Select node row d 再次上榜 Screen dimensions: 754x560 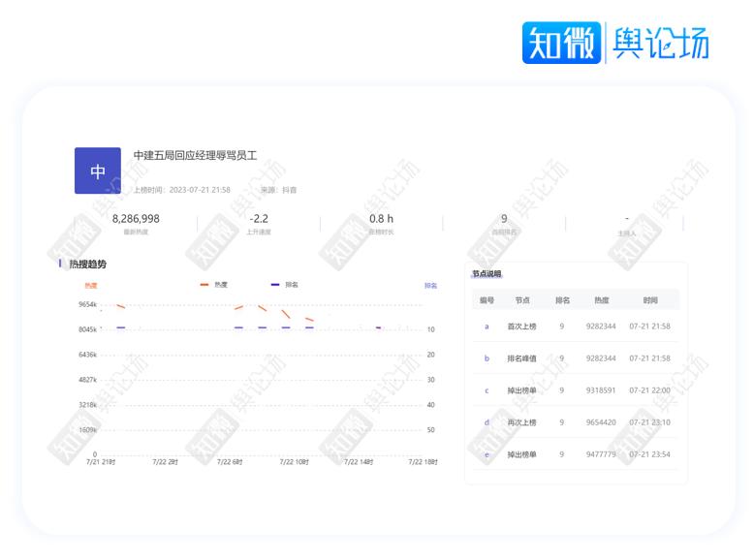(576, 422)
